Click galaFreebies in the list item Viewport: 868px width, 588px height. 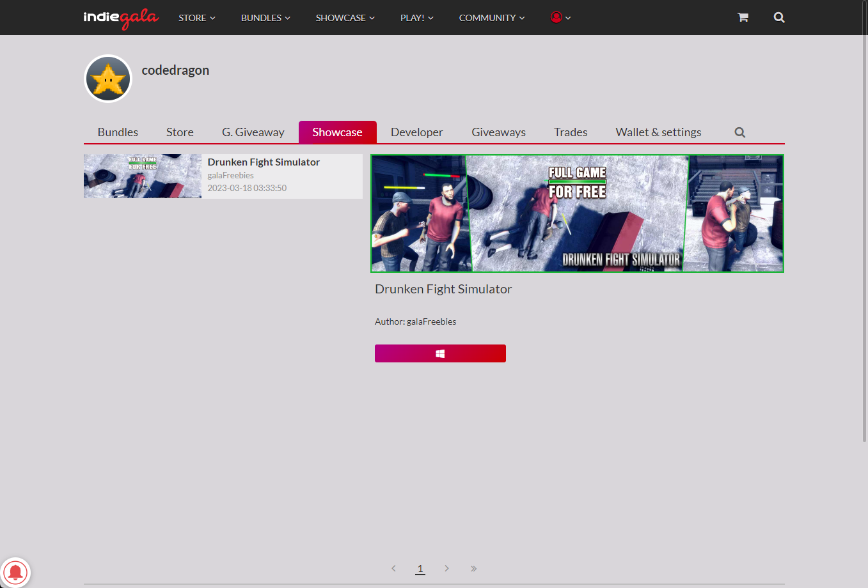coord(231,175)
